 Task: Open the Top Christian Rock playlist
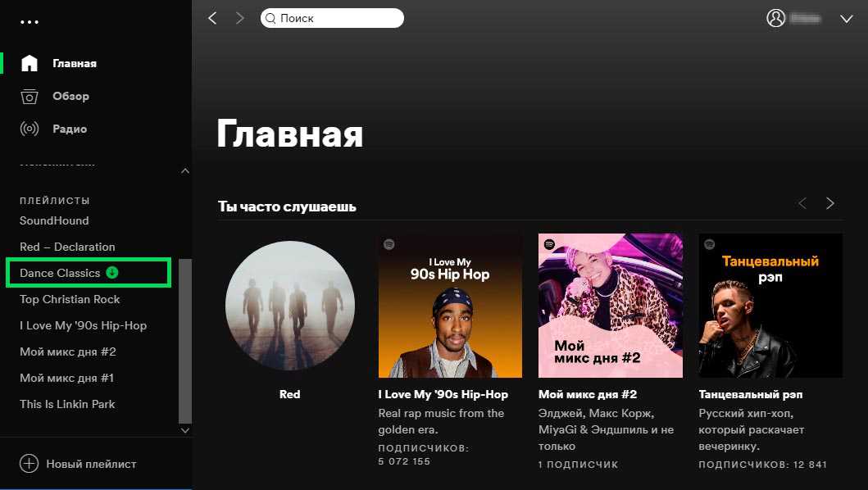[70, 299]
